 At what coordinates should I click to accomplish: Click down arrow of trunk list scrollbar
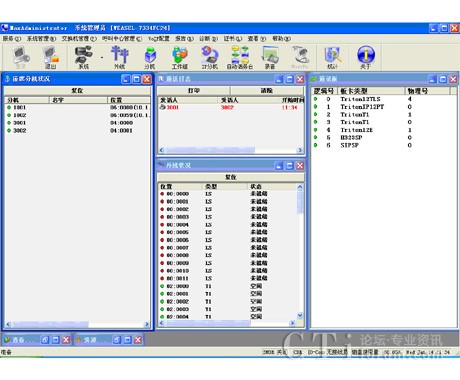(300, 315)
